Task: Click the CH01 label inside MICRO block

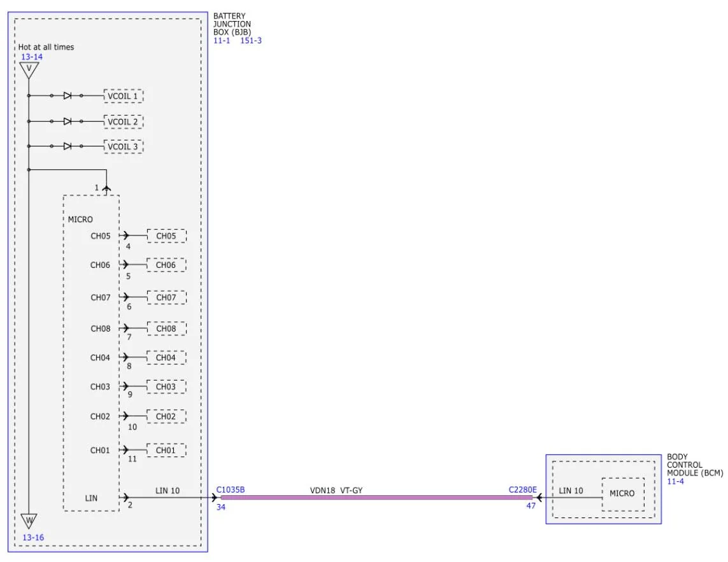Action: pos(100,450)
